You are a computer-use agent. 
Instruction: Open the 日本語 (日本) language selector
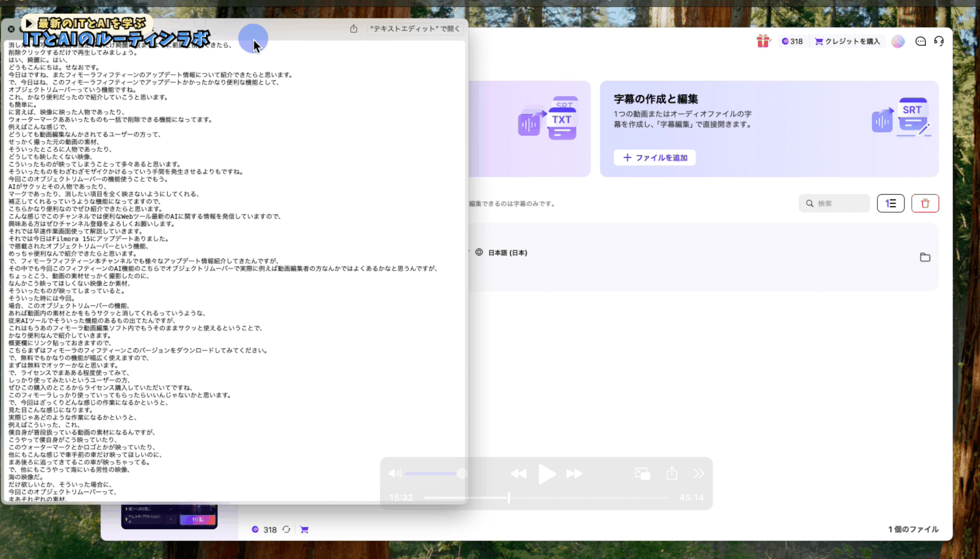pyautogui.click(x=508, y=253)
